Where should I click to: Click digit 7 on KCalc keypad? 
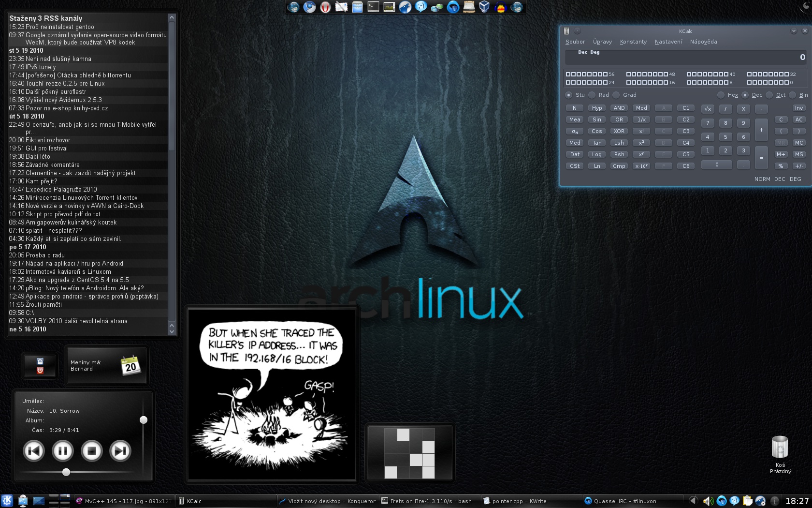708,123
